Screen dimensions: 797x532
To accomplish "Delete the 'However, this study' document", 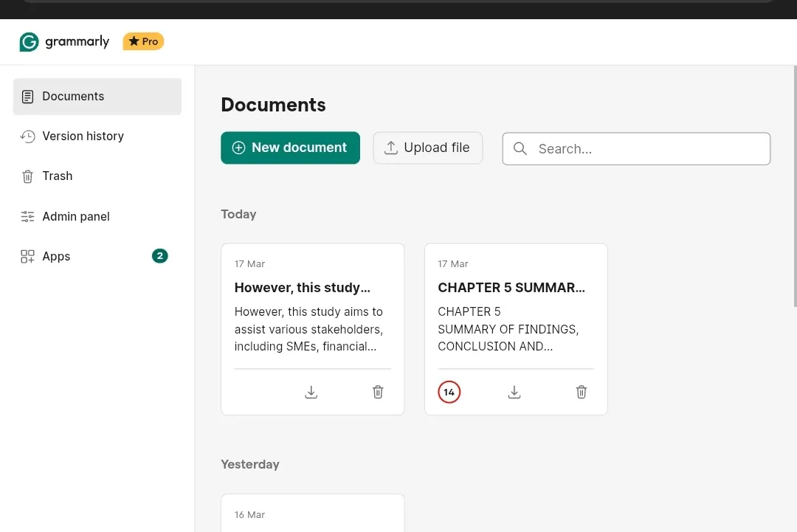I will [378, 392].
